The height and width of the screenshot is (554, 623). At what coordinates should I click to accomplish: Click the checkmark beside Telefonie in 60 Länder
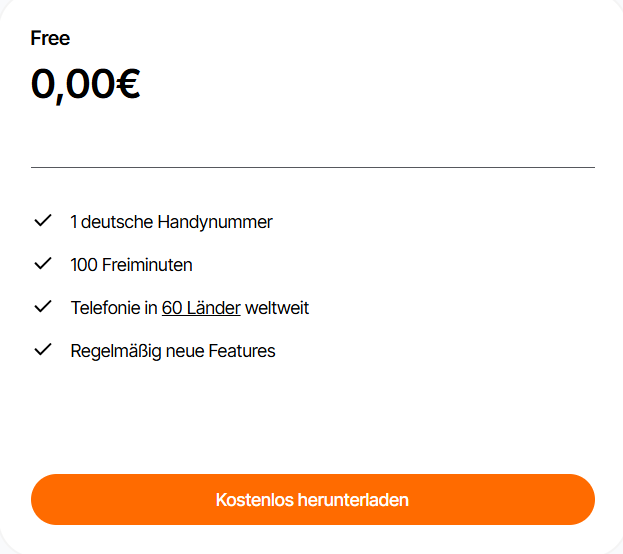43,306
